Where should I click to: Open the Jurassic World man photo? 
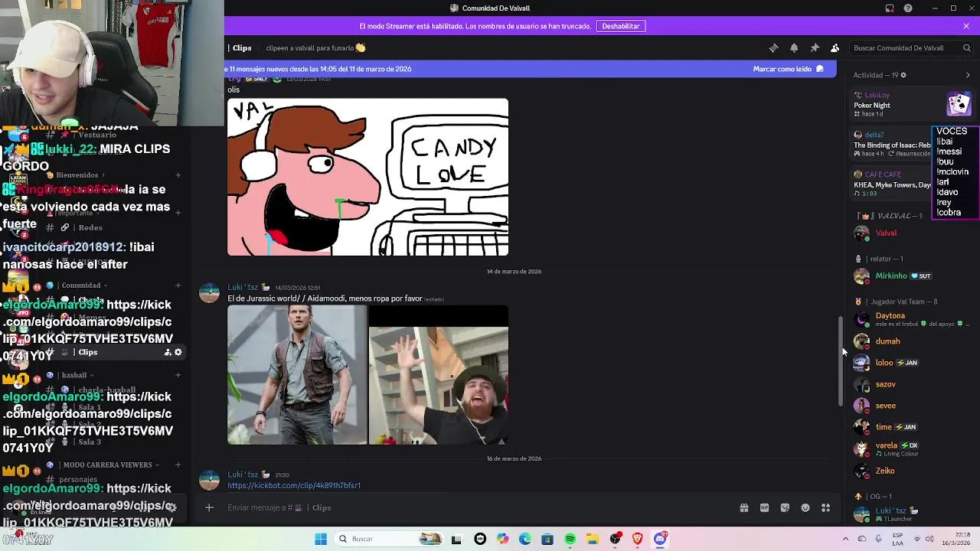point(297,375)
